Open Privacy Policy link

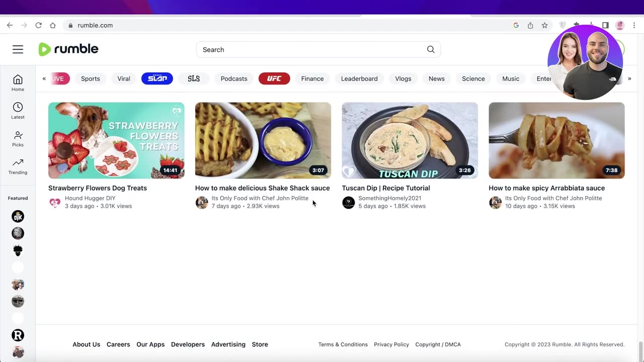tap(391, 344)
